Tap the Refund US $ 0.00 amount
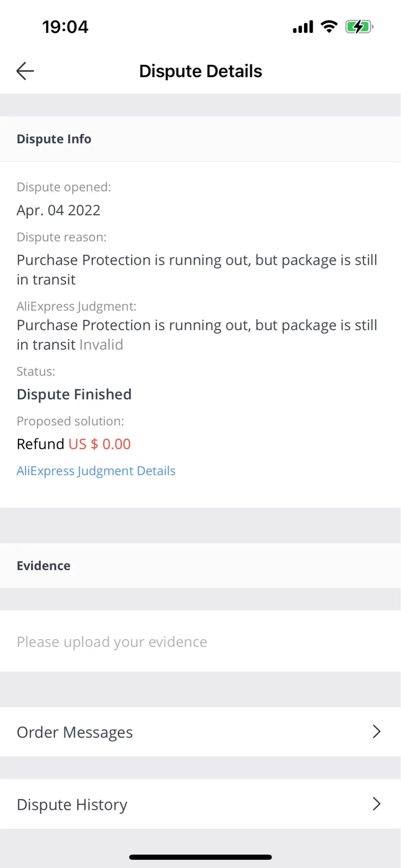Screen dimensions: 401x868 (x=99, y=444)
